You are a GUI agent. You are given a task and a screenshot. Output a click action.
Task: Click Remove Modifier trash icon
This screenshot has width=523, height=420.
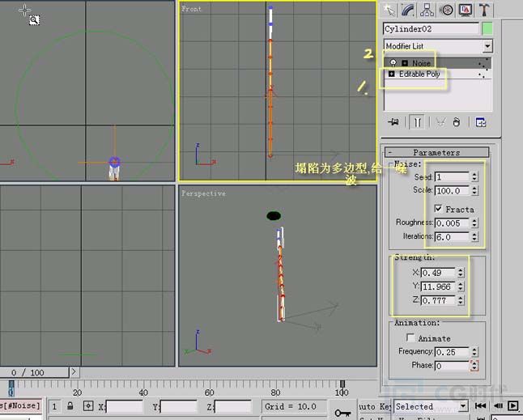(x=457, y=122)
